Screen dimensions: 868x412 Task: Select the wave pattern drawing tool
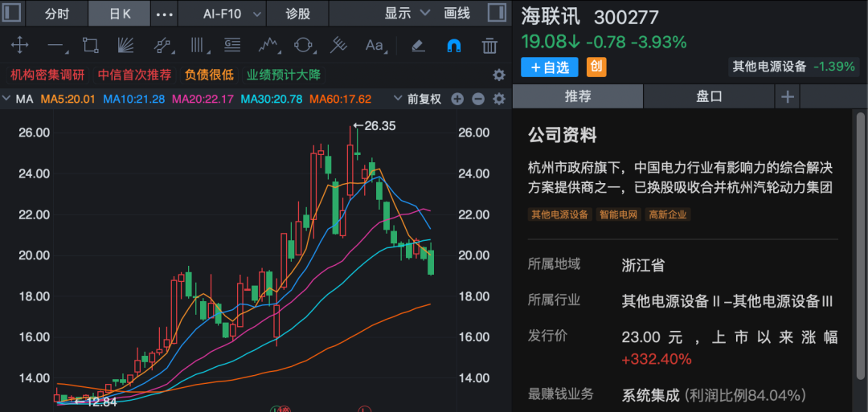(269, 45)
